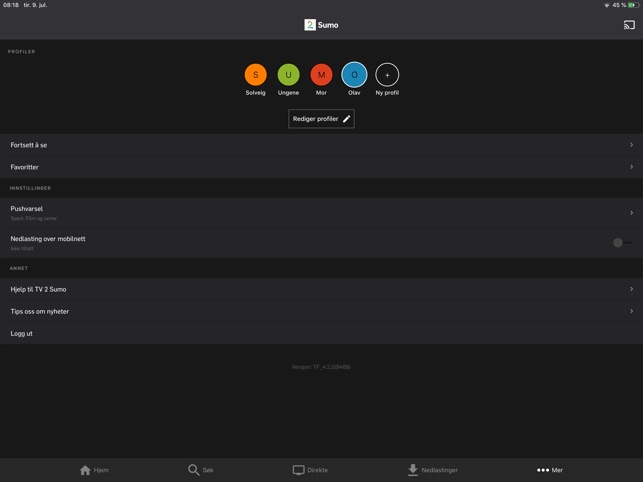This screenshot has height=482, width=643.
Task: Switch to the Direkte tab label
Action: 317,470
